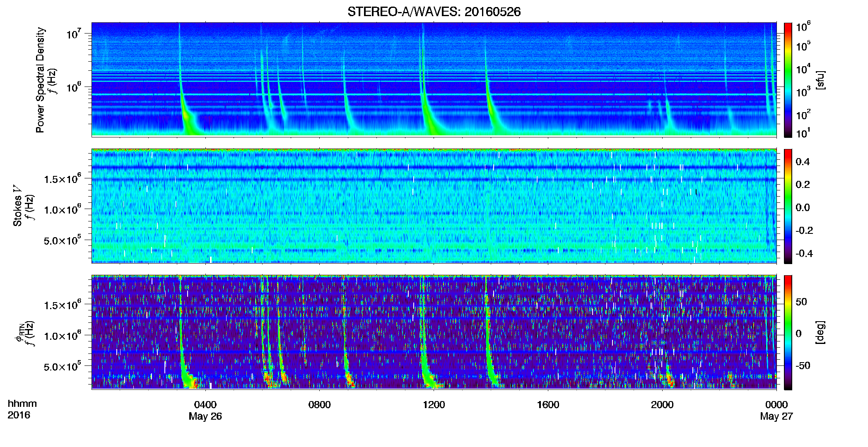Click the 0000 time tick label

776,405
